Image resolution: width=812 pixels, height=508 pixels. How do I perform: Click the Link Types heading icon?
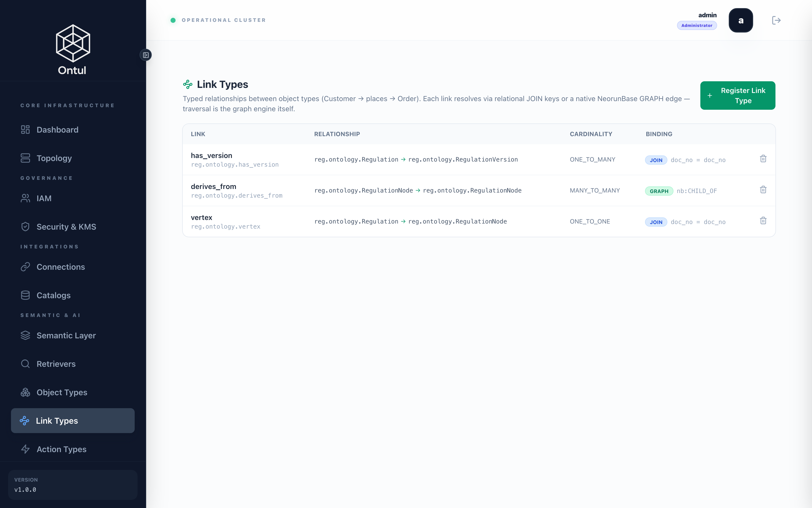click(188, 84)
